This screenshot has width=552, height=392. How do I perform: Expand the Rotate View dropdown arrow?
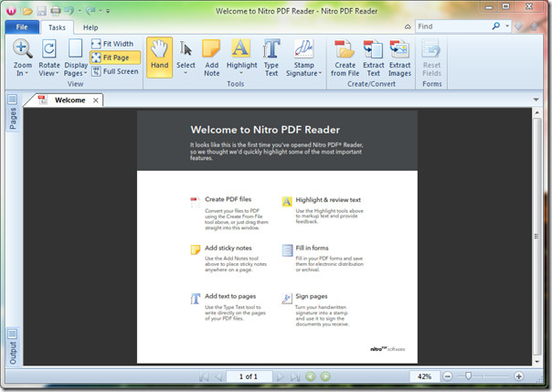[57, 73]
